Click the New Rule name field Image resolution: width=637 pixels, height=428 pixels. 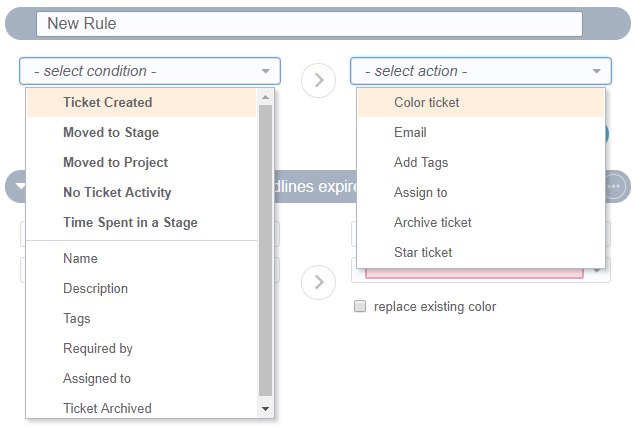[x=309, y=23]
